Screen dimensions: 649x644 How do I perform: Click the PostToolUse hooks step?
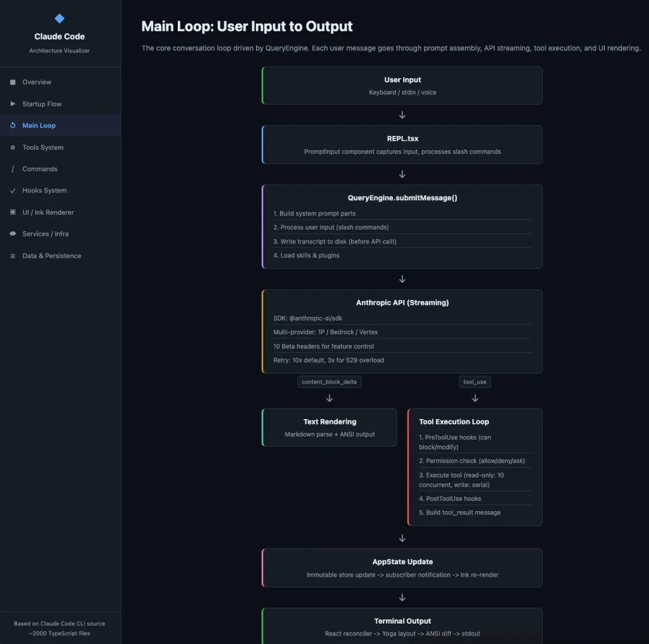click(475, 498)
